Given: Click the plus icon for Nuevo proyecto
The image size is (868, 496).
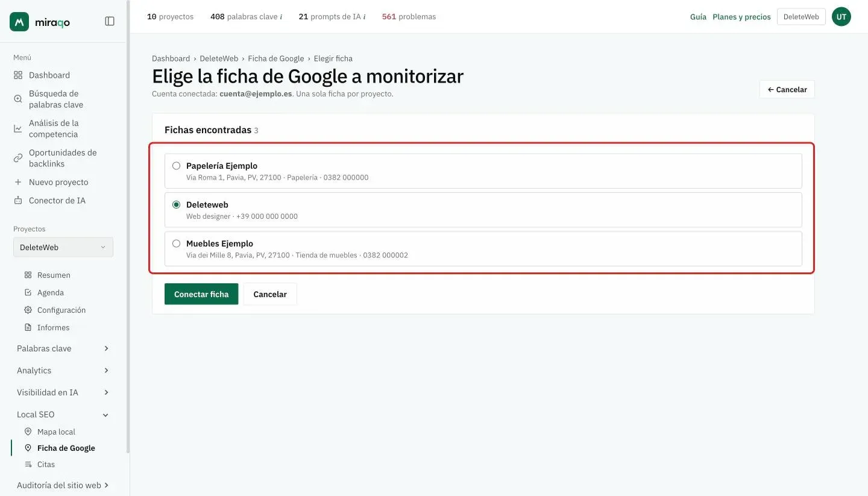Looking at the screenshot, I should pyautogui.click(x=18, y=182).
